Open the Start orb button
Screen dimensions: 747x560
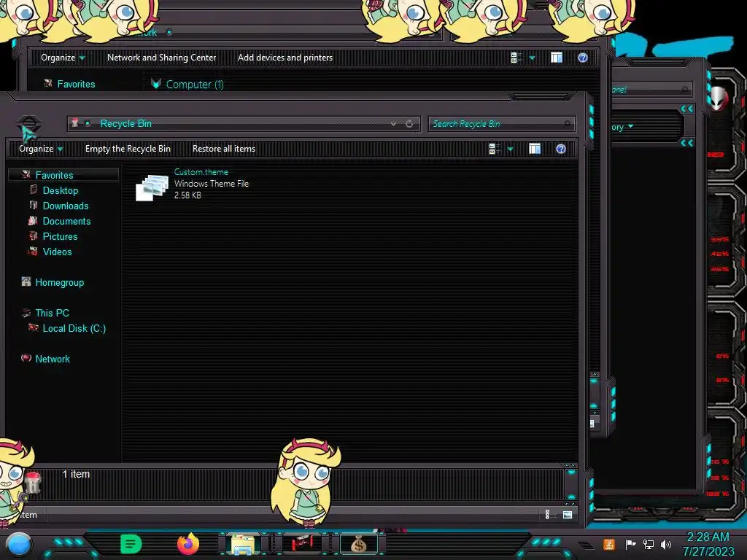[x=19, y=545]
